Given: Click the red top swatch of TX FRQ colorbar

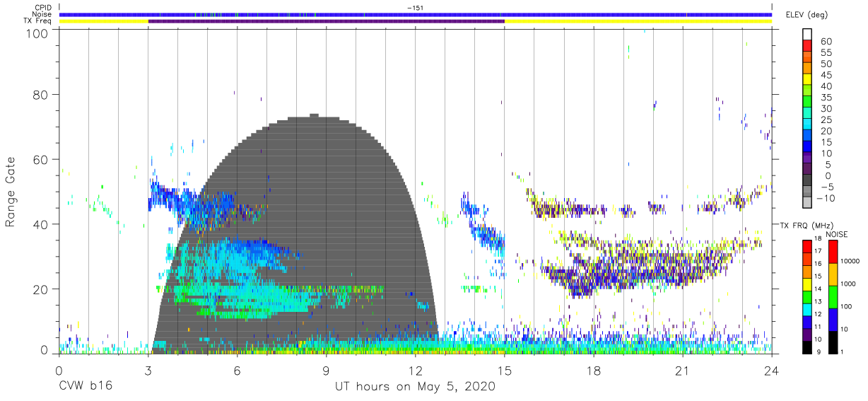Looking at the screenshot, I should [x=808, y=246].
